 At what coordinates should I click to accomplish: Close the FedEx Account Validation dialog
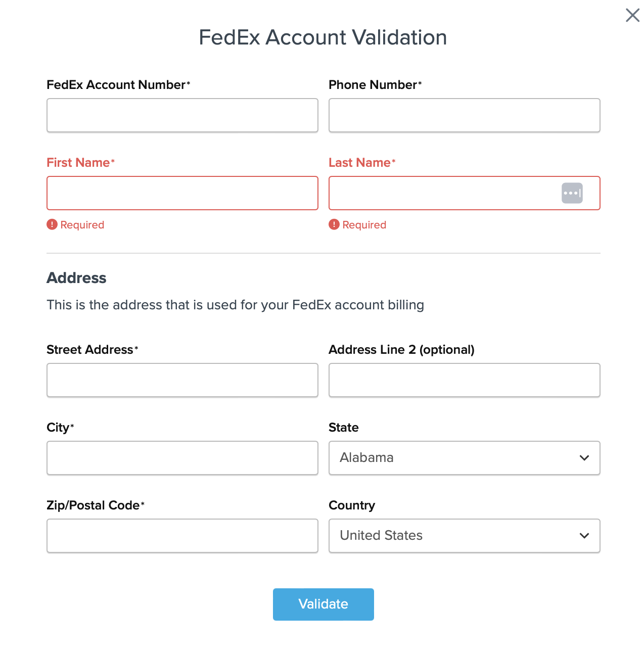(632, 15)
